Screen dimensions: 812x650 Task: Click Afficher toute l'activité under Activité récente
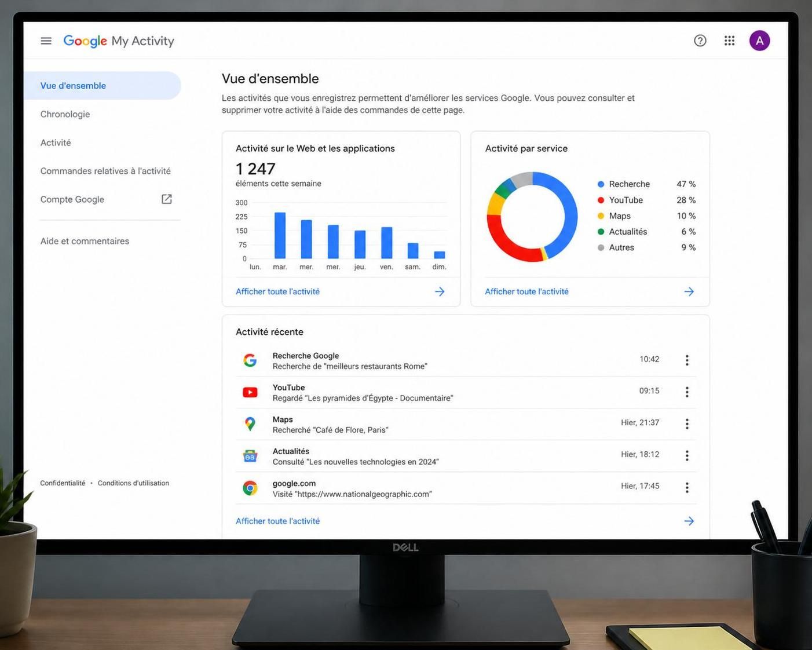coord(277,521)
